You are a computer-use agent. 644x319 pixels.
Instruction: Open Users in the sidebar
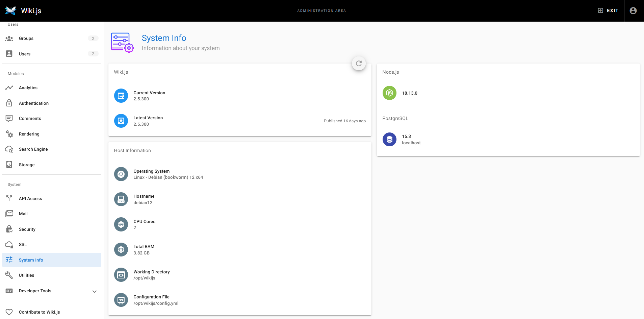coord(52,54)
